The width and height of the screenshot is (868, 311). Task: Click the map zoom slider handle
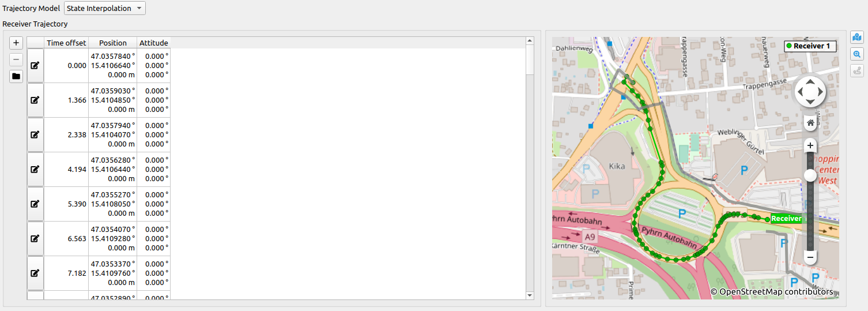(x=810, y=175)
